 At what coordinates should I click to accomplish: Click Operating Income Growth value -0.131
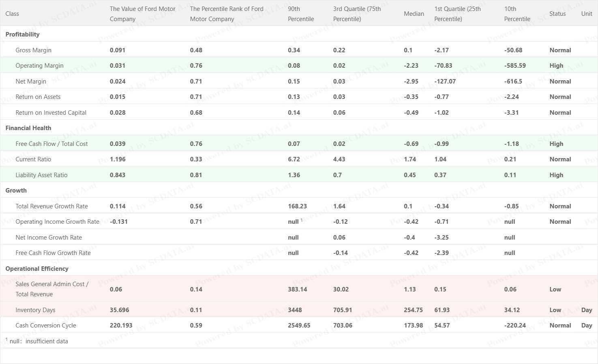[119, 222]
